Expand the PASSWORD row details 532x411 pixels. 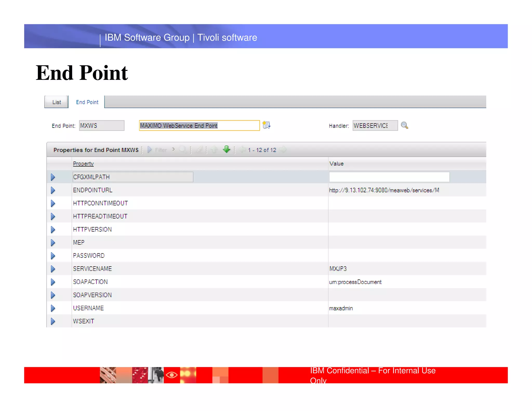(x=53, y=256)
